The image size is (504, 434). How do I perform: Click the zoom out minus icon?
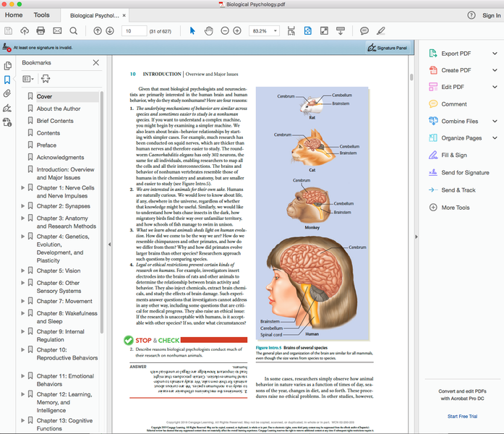[x=225, y=31]
